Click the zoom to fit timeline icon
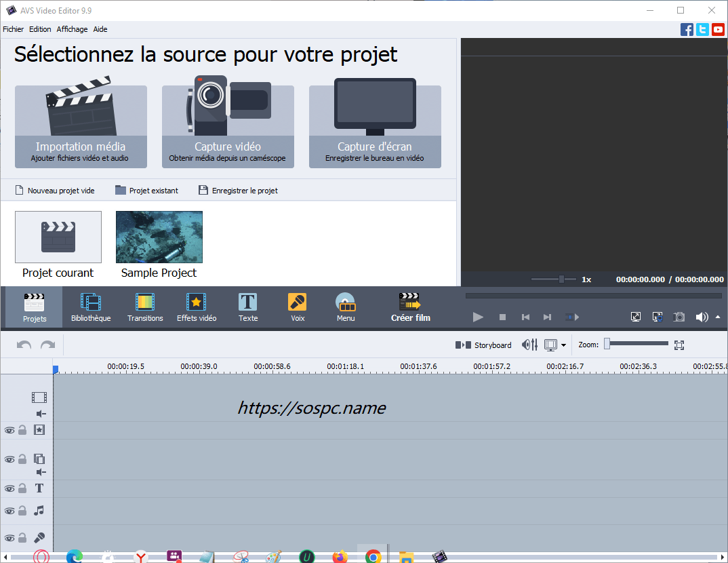 pos(679,345)
